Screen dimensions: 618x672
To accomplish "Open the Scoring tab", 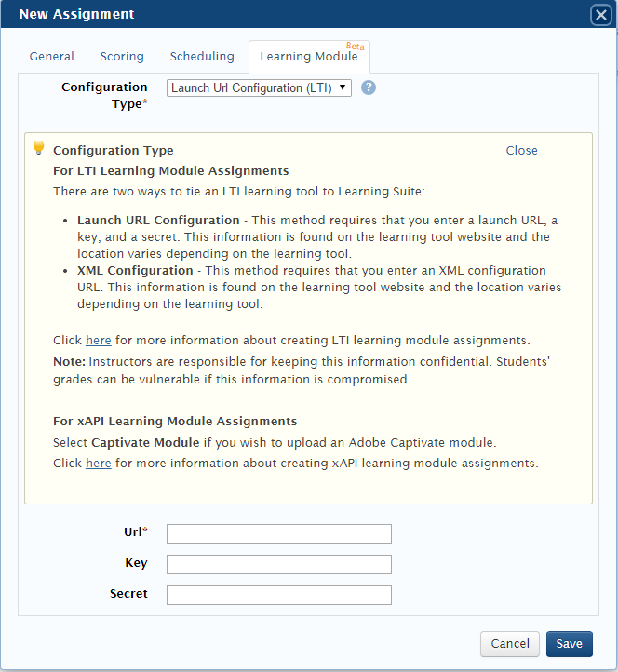I will tap(122, 57).
